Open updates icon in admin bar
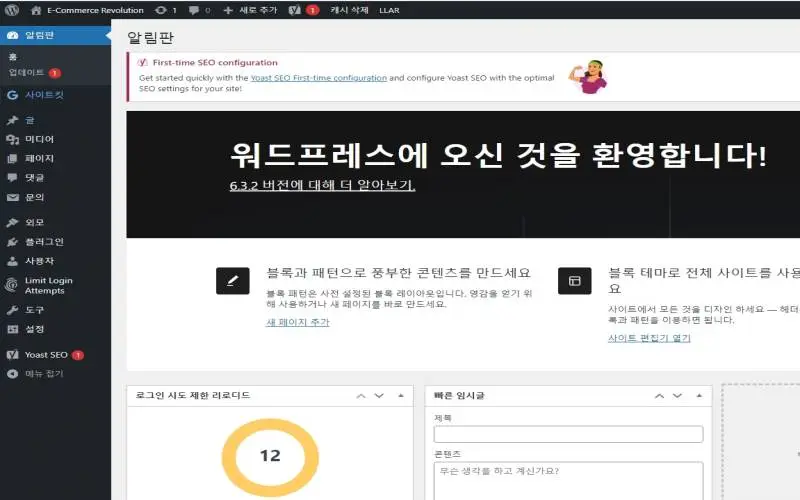 161,10
